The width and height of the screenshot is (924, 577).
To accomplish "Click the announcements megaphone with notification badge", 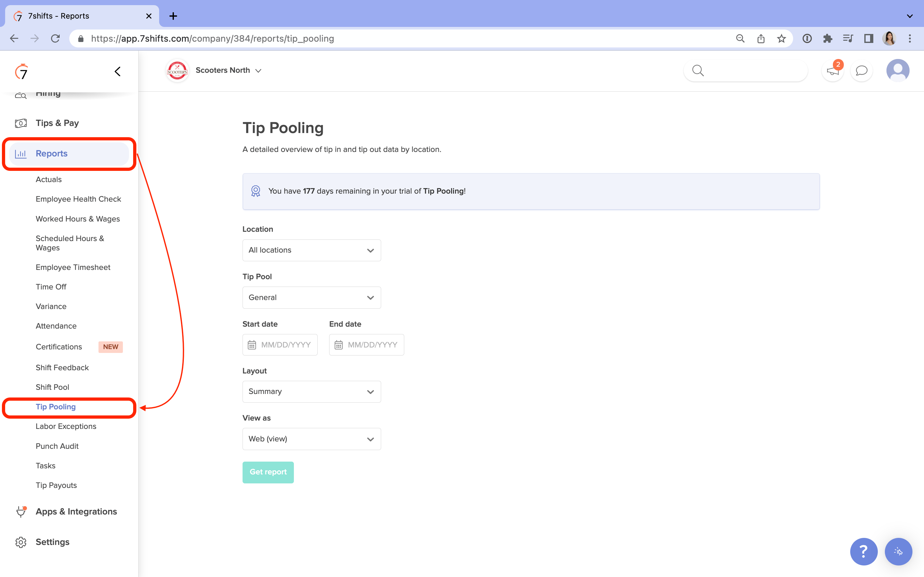I will pyautogui.click(x=832, y=71).
